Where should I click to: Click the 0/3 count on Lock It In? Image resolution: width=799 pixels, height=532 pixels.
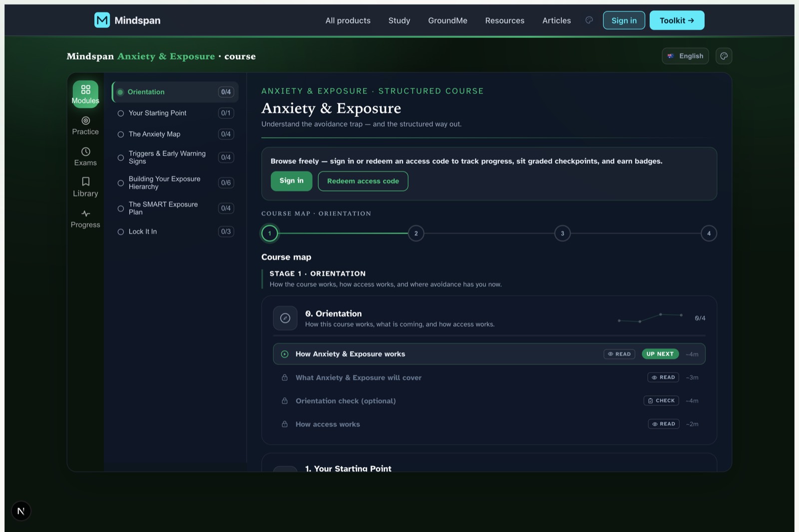pyautogui.click(x=226, y=232)
